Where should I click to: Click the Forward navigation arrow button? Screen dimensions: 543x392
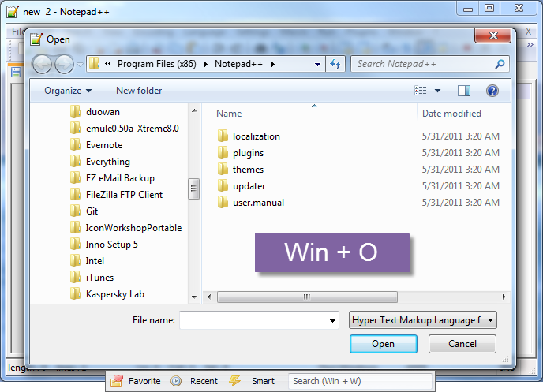(x=65, y=64)
